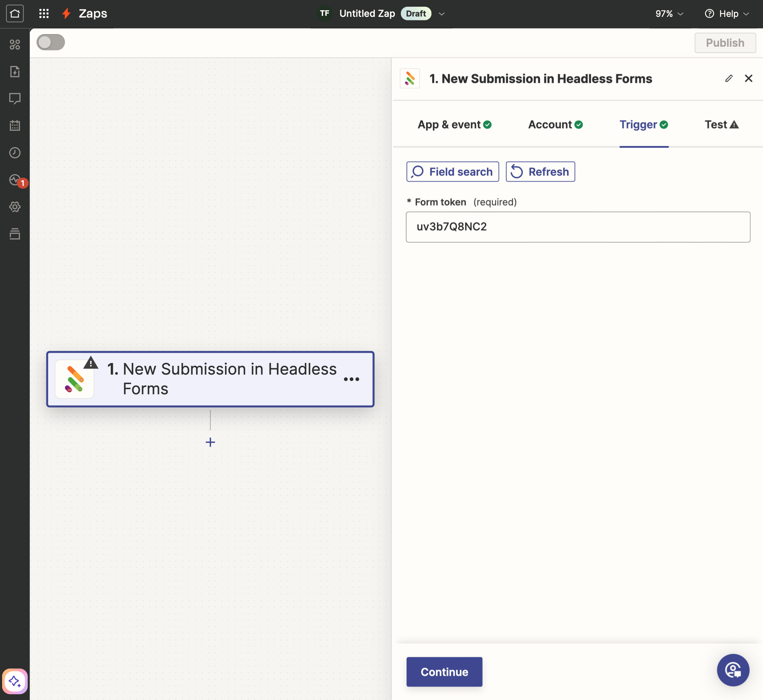Click the orange Zapier lightning bolt icon
This screenshot has height=700, width=763.
tap(66, 14)
